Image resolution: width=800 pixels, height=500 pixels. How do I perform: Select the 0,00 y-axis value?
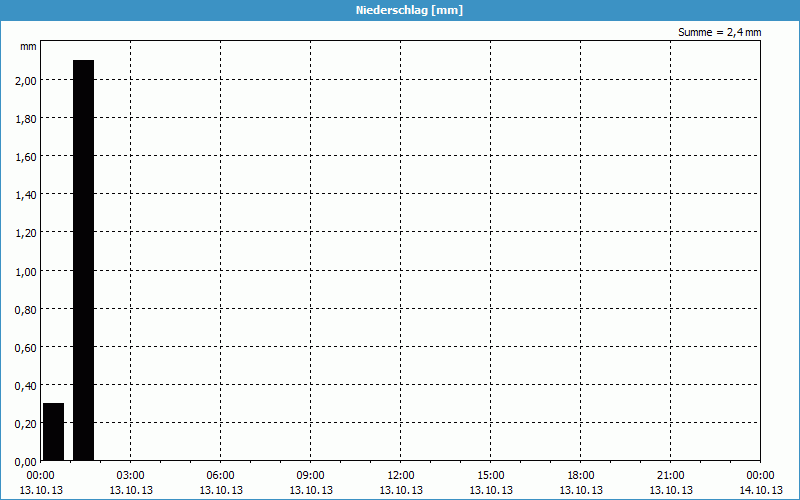pyautogui.click(x=26, y=462)
